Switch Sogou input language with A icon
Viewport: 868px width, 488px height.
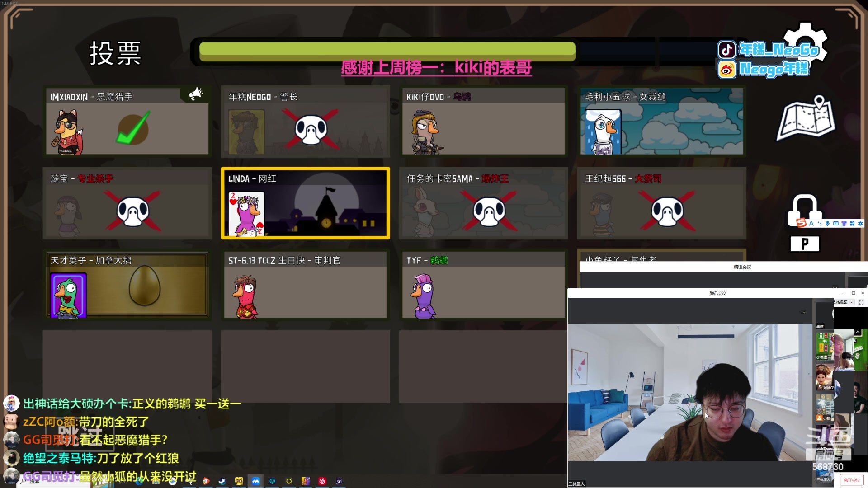coord(811,223)
